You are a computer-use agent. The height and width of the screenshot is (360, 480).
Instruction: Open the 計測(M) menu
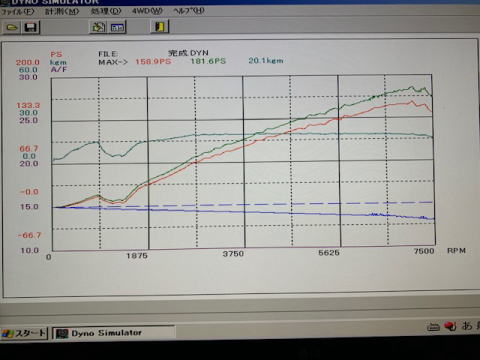click(62, 12)
